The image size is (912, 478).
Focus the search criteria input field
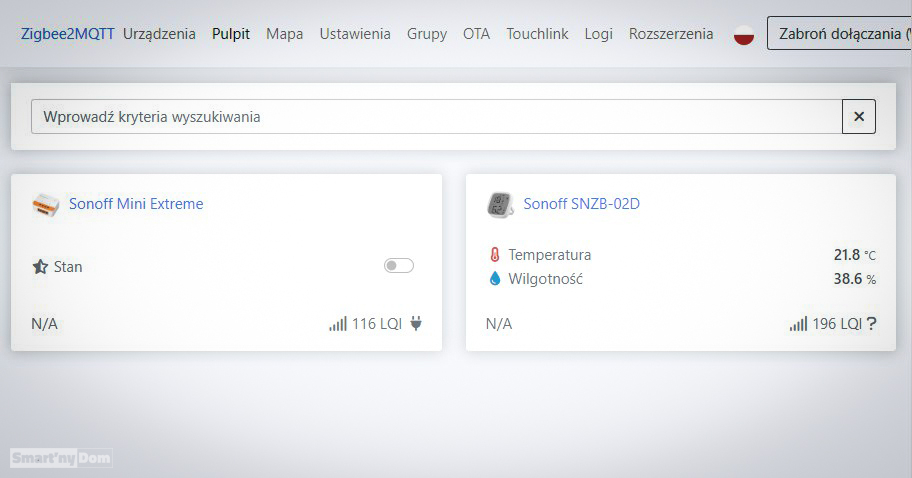436,116
